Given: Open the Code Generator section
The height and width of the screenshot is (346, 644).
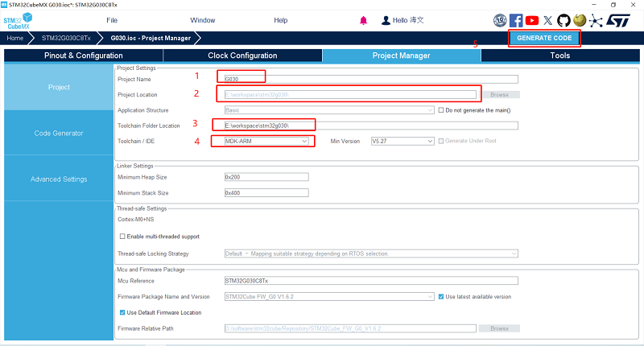Looking at the screenshot, I should coord(58,134).
